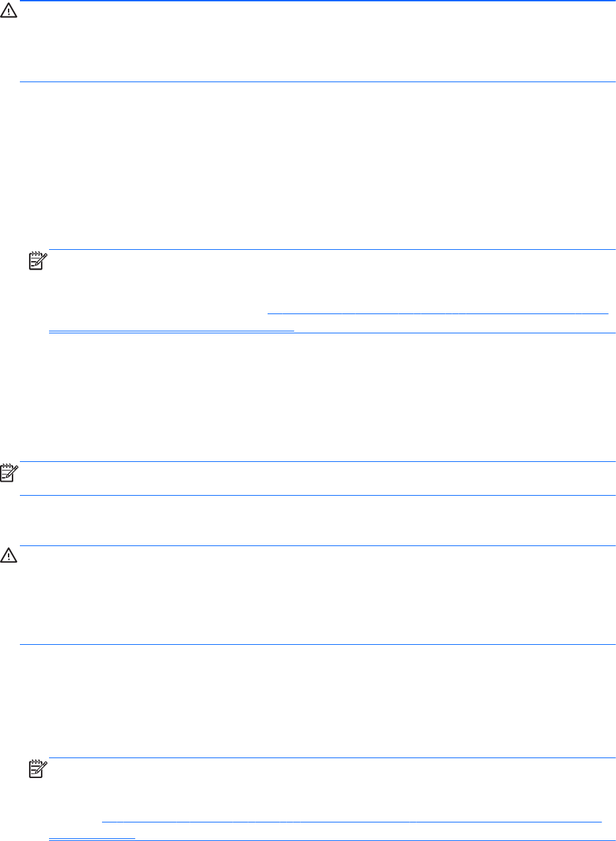Screen dimensions: 616x841
Task: Click the rule beside the left-margin note icon
Action: (x=318, y=461)
